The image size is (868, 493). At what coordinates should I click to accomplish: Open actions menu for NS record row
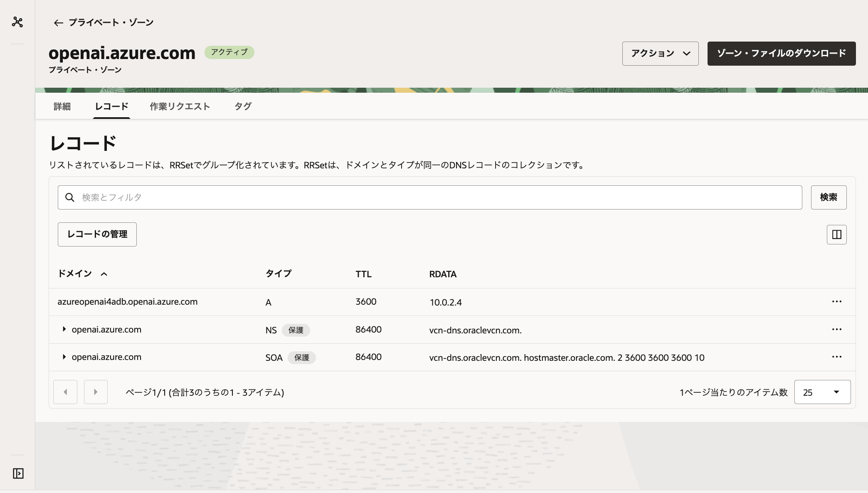point(837,329)
